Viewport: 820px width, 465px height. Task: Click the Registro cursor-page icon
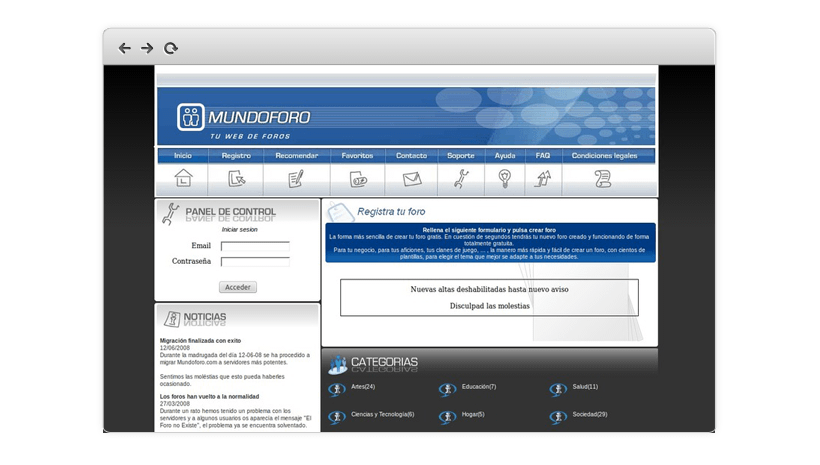pos(236,179)
